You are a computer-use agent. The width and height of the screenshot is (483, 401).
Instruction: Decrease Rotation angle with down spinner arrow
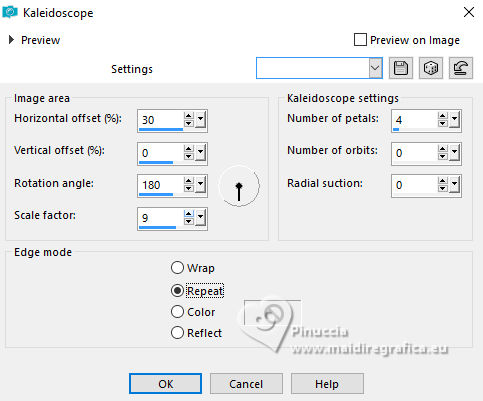pyautogui.click(x=189, y=188)
